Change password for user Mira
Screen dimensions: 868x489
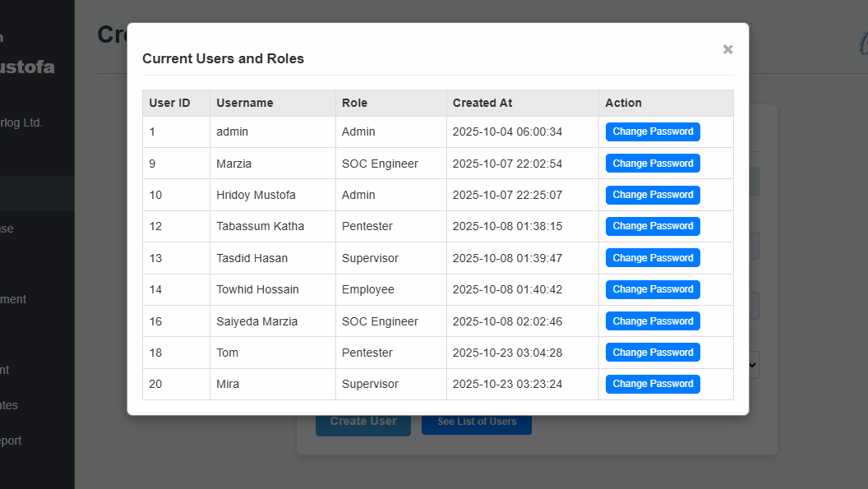pyautogui.click(x=653, y=384)
